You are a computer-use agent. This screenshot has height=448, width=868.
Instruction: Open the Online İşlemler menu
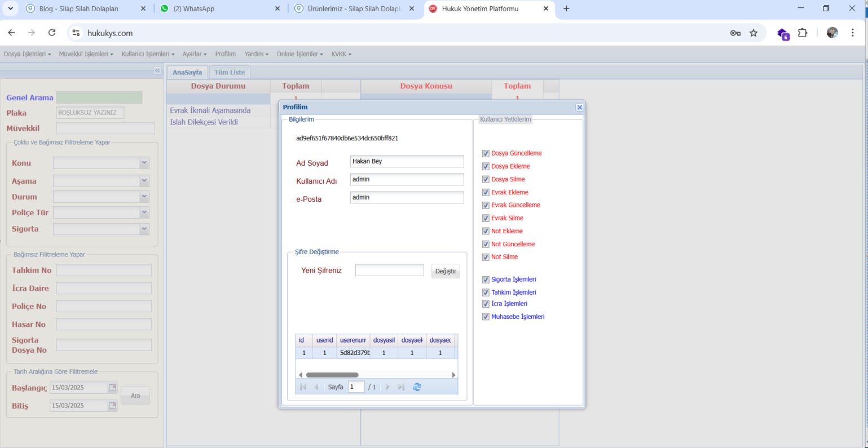(x=299, y=54)
